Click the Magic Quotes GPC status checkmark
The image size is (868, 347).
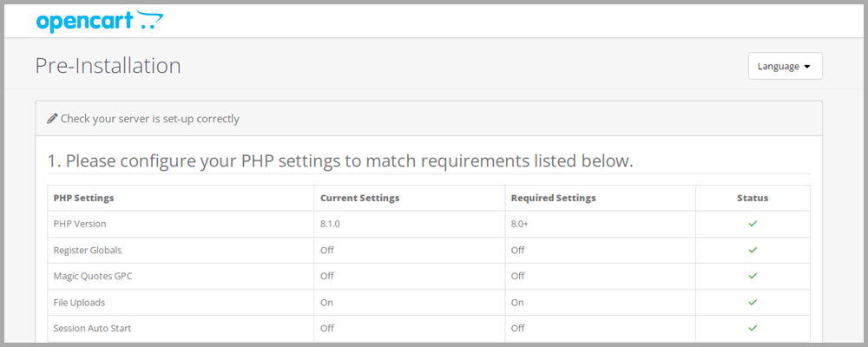point(753,276)
